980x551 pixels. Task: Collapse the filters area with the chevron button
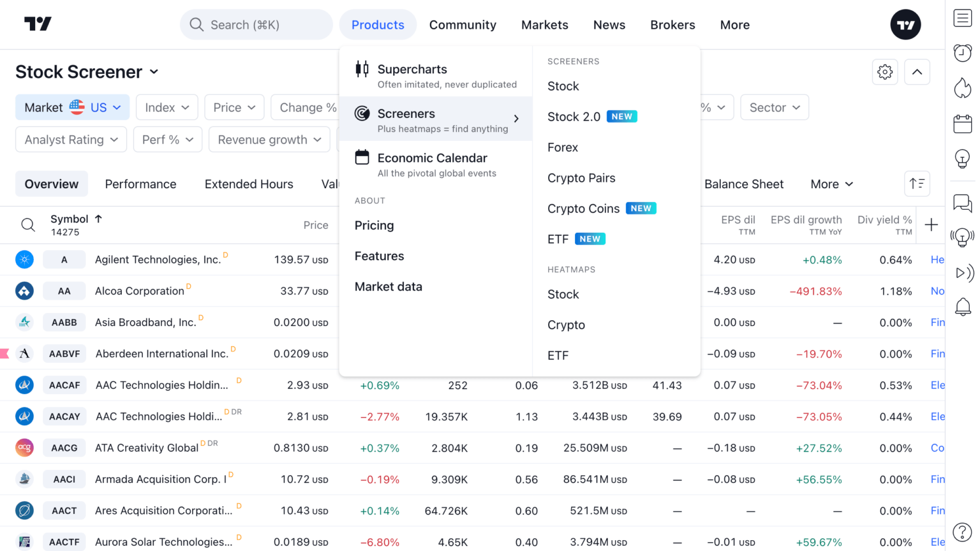click(x=917, y=72)
